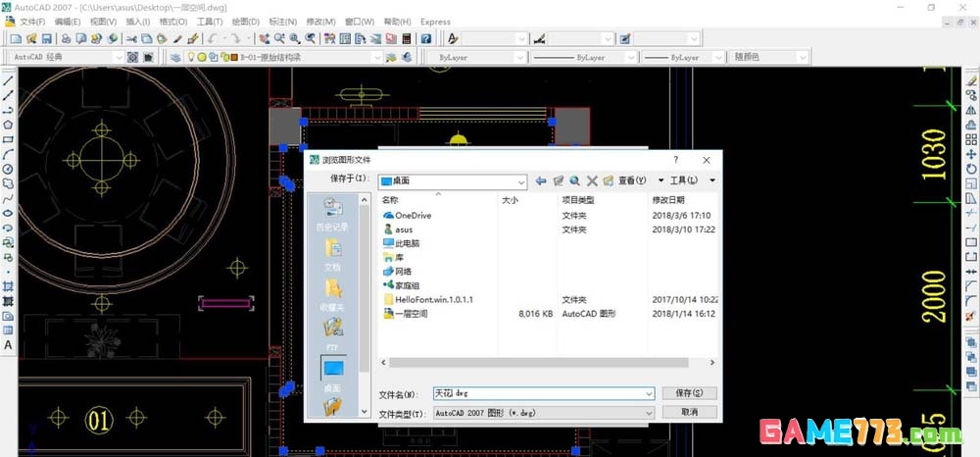The width and height of the screenshot is (980, 457).
Task: Click Search the Web icon in dialog
Action: (x=575, y=180)
